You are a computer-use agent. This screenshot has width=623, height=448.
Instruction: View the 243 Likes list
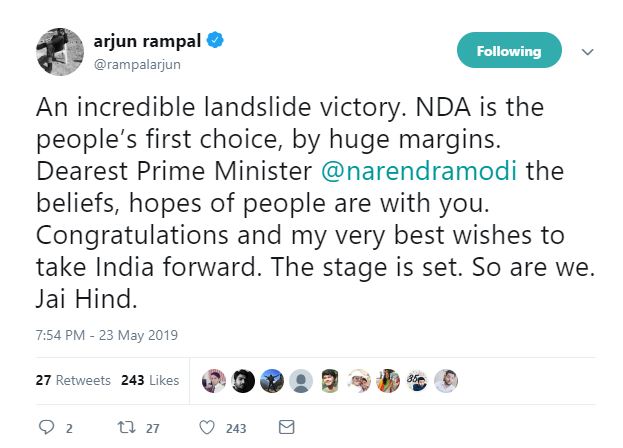149,380
